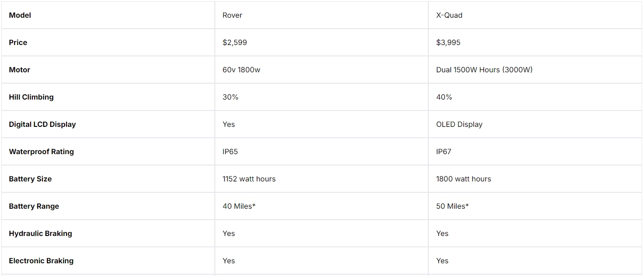Click the OLED Display cell
The width and height of the screenshot is (644, 276).
(x=459, y=124)
